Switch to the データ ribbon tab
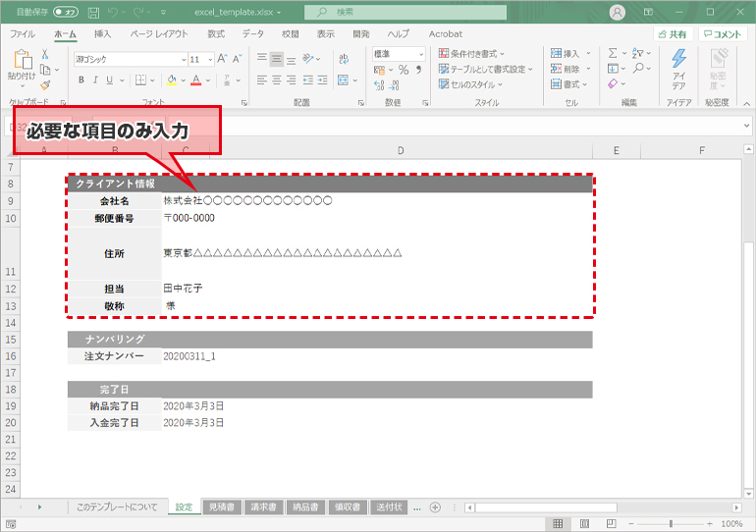The width and height of the screenshot is (756, 532). click(x=253, y=34)
